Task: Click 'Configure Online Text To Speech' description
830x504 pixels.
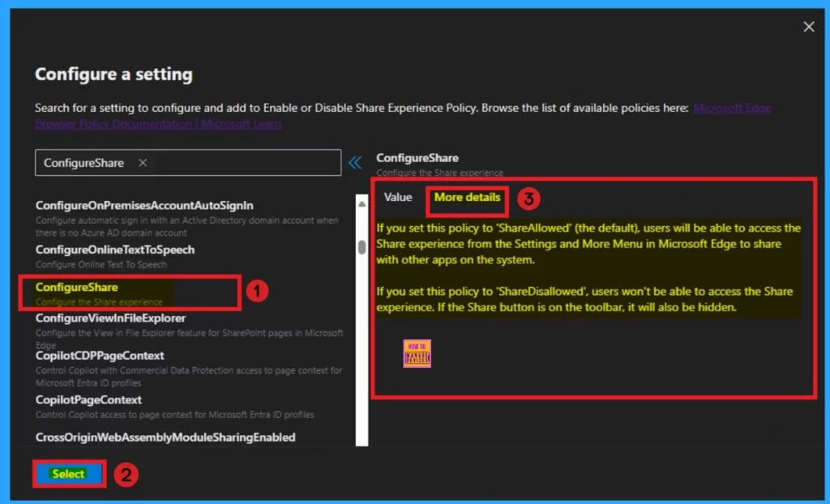Action: tap(101, 264)
